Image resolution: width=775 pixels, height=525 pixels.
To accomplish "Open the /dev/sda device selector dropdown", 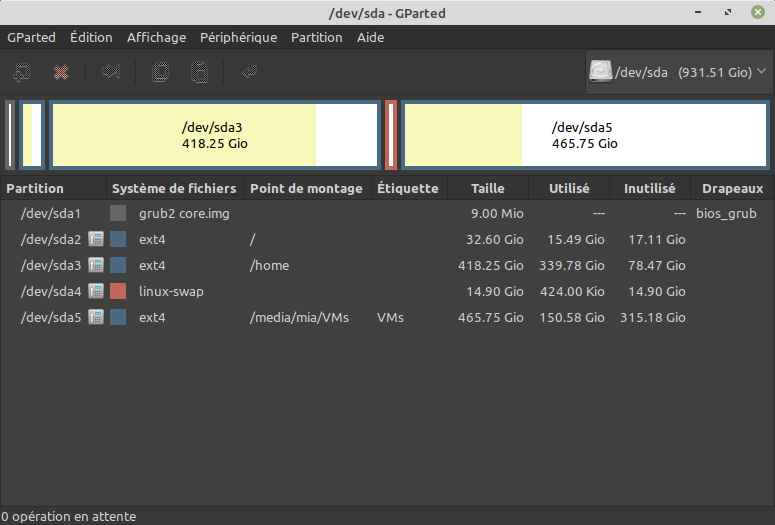I will click(x=678, y=72).
